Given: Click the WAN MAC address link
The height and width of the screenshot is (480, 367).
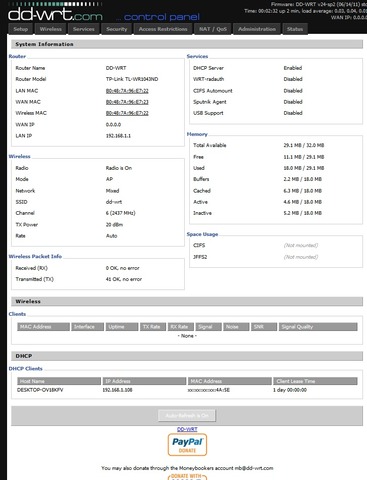Looking at the screenshot, I should 127,102.
